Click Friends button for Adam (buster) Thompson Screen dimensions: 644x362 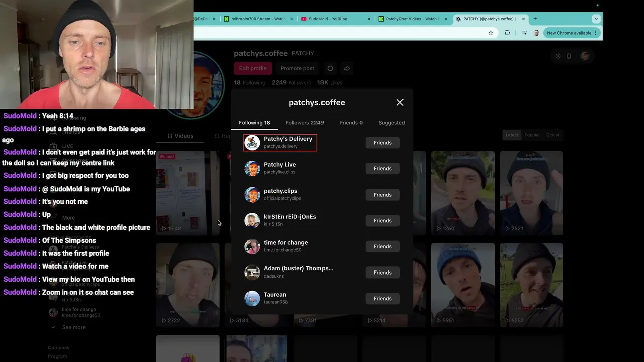coord(383,273)
